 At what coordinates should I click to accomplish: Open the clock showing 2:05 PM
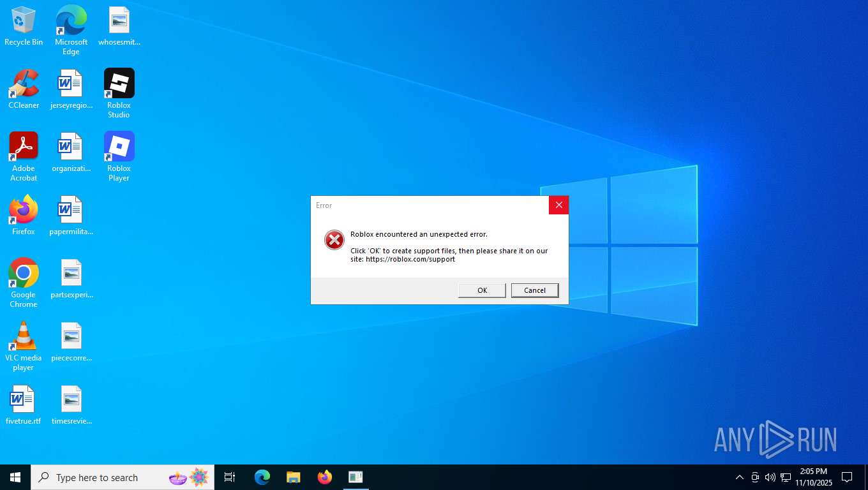pyautogui.click(x=814, y=477)
